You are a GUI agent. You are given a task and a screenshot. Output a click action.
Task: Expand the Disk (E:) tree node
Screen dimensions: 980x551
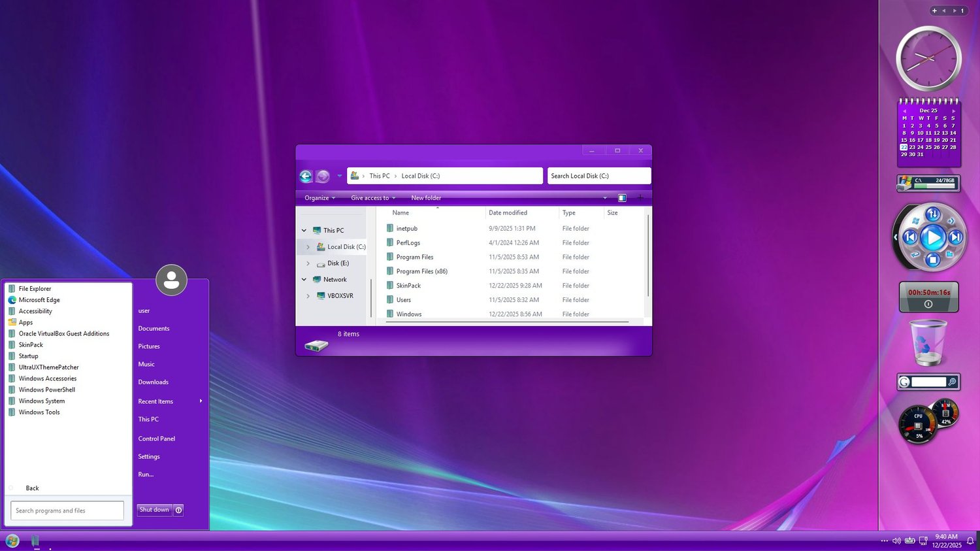point(308,263)
